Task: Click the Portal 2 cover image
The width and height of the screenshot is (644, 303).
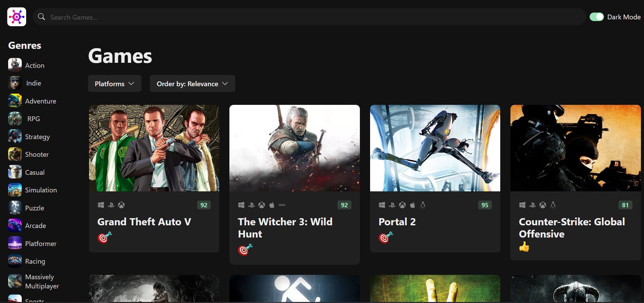Action: [435, 148]
